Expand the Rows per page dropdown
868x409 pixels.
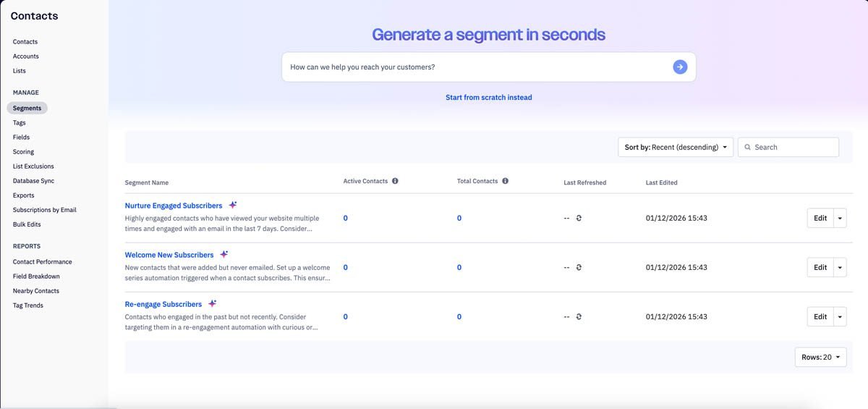[820, 357]
